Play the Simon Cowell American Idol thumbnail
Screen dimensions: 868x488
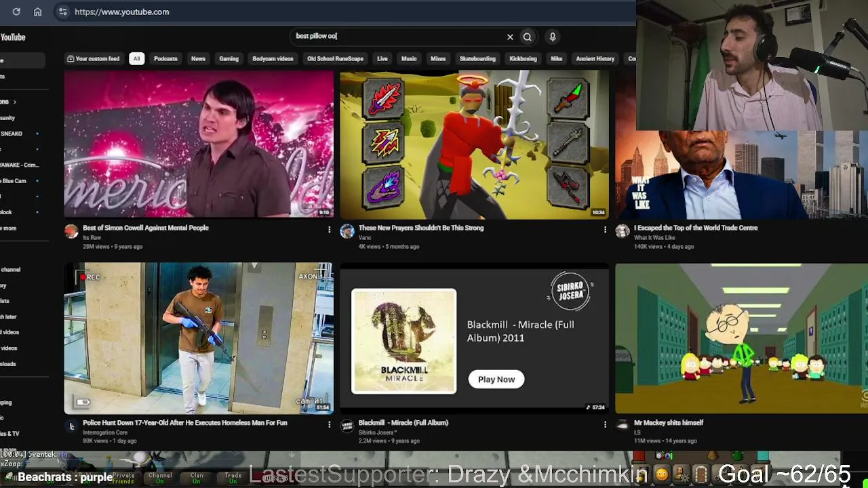click(199, 144)
